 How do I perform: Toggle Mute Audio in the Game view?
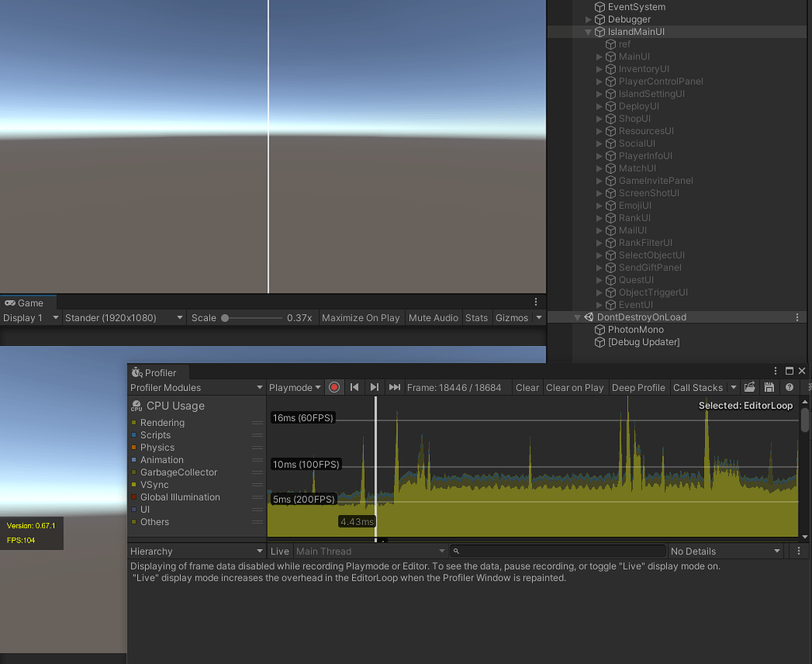pos(433,317)
